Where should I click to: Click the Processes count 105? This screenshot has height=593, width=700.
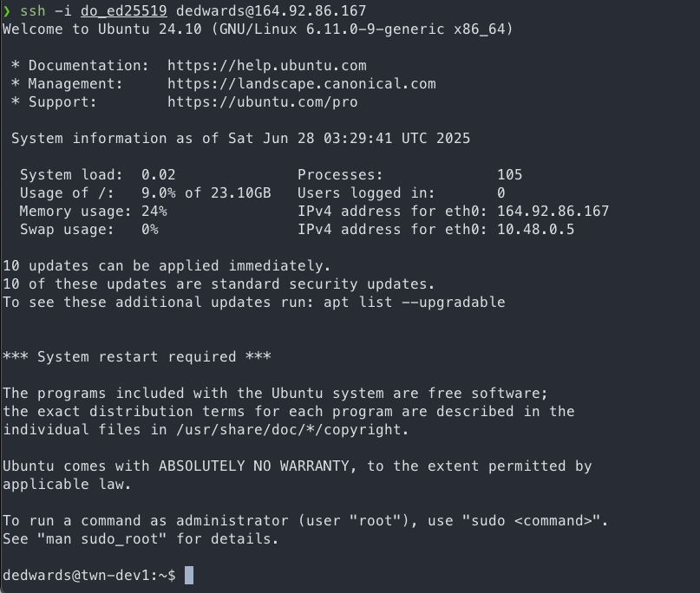(509, 174)
